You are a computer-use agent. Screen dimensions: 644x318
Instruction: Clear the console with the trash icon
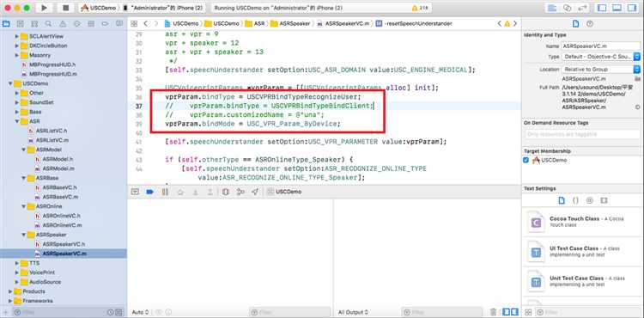coord(493,312)
